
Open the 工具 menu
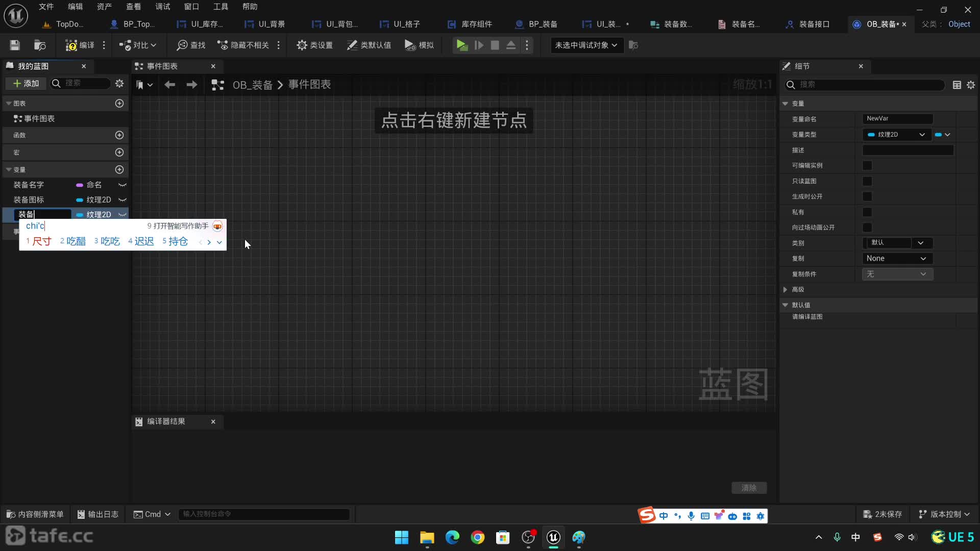(x=220, y=7)
